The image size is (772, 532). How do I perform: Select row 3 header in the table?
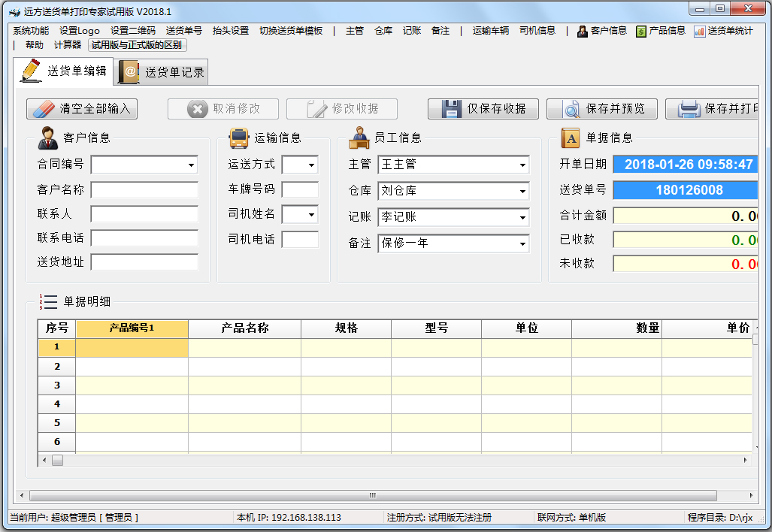56,385
